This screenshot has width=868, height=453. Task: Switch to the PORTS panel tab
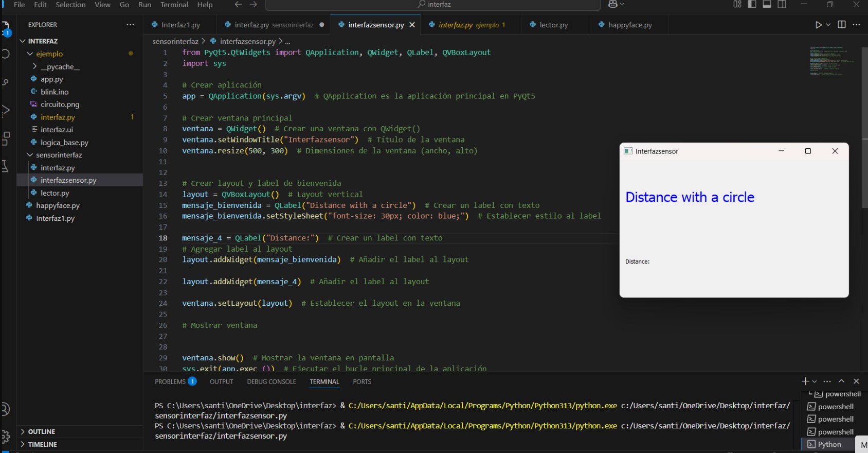pyautogui.click(x=362, y=381)
